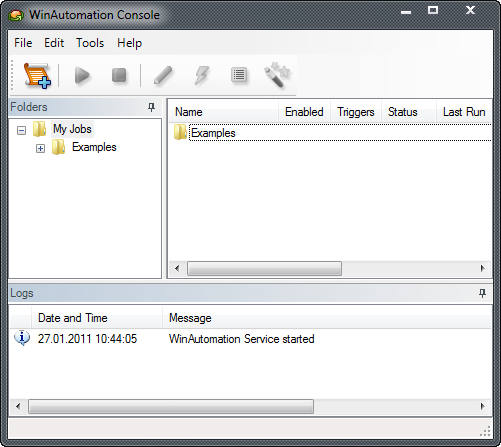501x447 pixels.
Task: Open the Options tools icon
Action: [277, 75]
